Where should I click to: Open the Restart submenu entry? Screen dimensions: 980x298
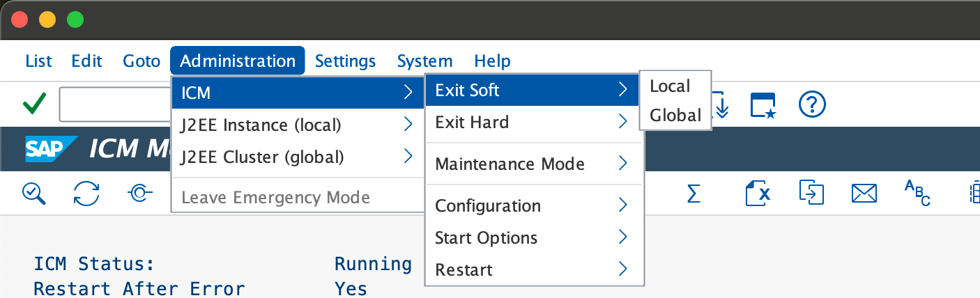pyautogui.click(x=533, y=269)
